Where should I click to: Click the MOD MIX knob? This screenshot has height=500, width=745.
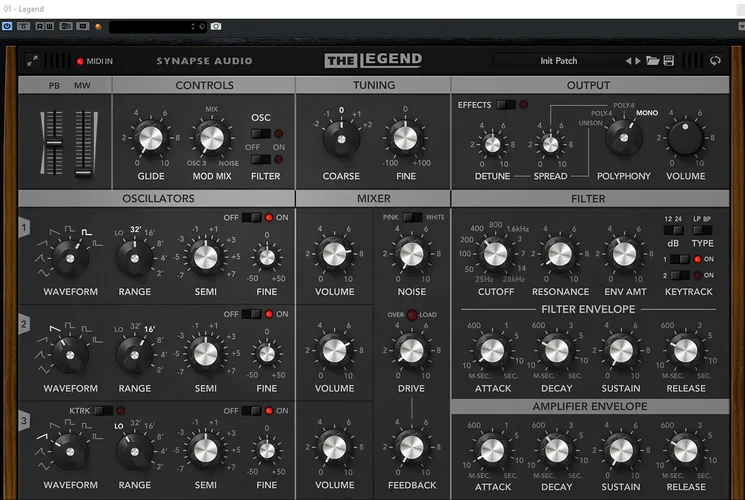212,138
